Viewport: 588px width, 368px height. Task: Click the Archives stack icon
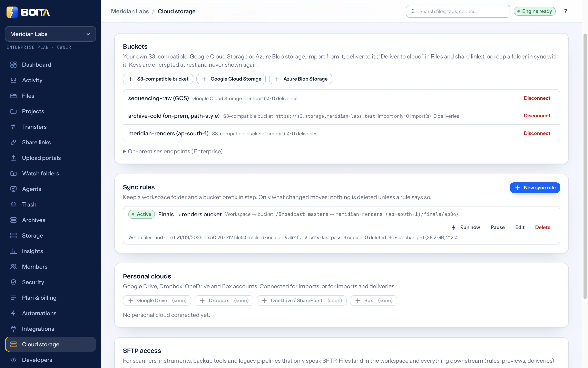13,220
